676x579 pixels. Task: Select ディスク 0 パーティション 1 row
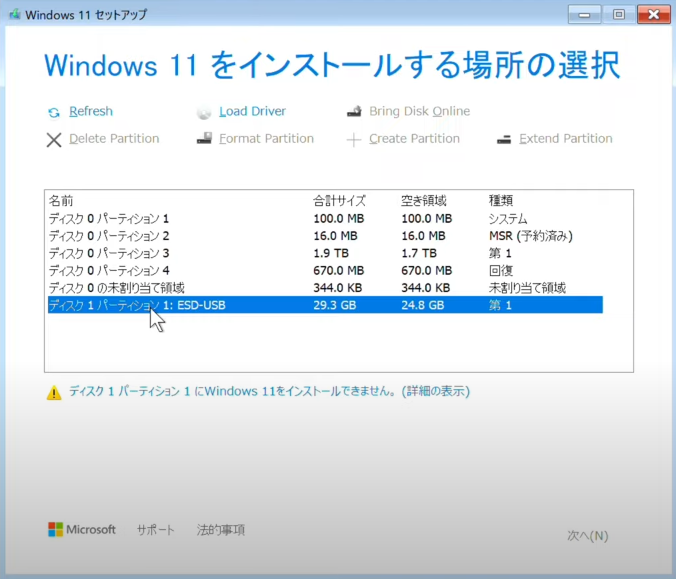point(325,219)
